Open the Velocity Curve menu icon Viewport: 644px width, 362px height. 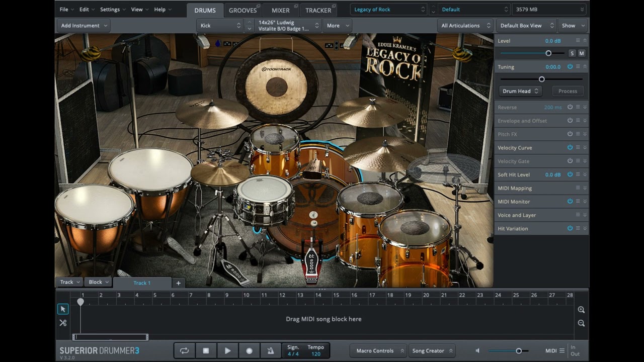click(x=578, y=147)
